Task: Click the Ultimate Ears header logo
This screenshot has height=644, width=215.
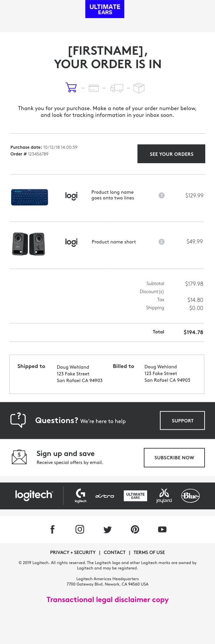Action: click(x=105, y=9)
